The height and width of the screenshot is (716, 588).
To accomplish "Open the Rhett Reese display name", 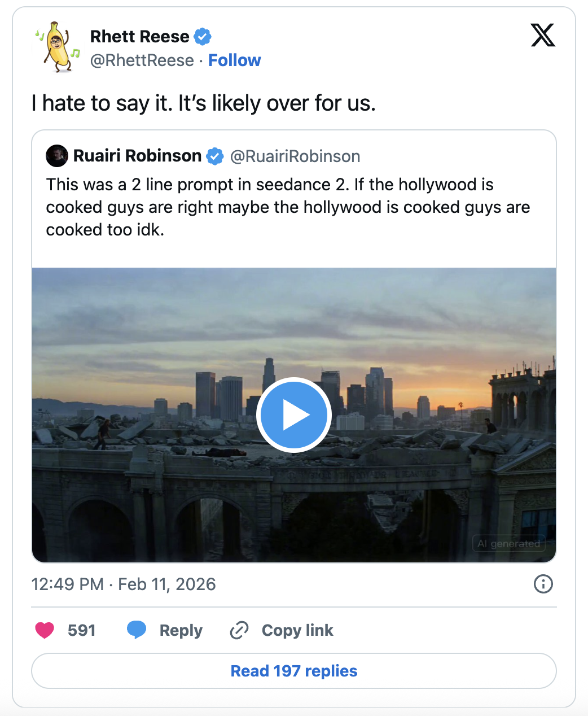I will [x=140, y=37].
